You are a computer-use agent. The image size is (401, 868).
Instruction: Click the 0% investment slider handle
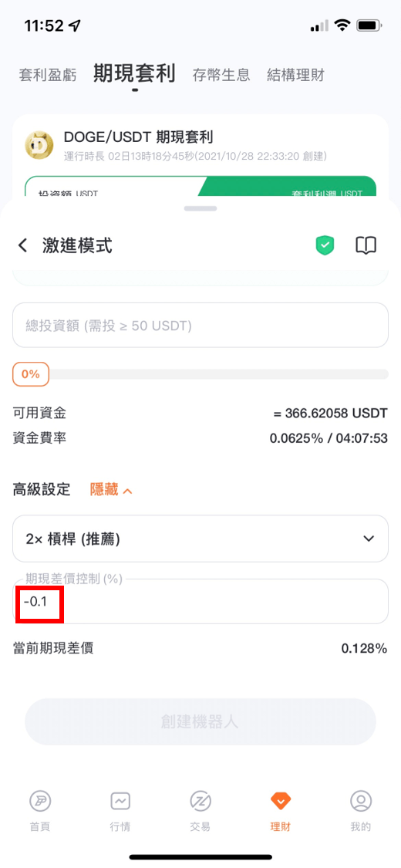[31, 374]
